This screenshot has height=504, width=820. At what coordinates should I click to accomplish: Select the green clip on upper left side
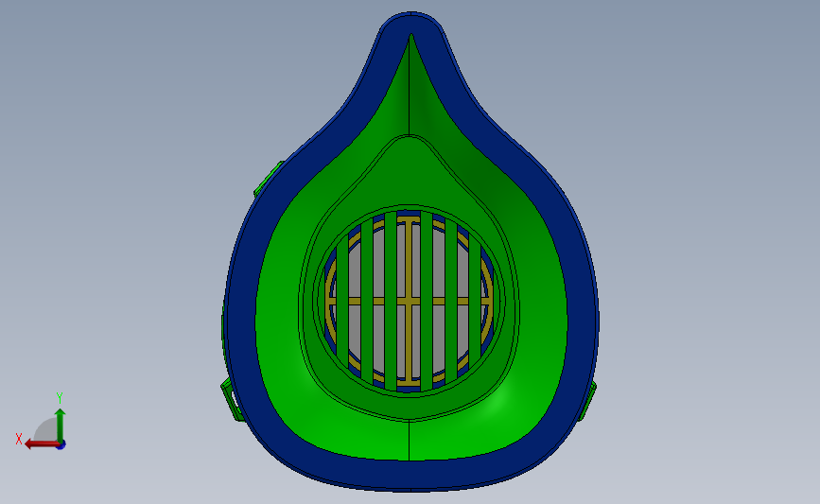pyautogui.click(x=268, y=179)
